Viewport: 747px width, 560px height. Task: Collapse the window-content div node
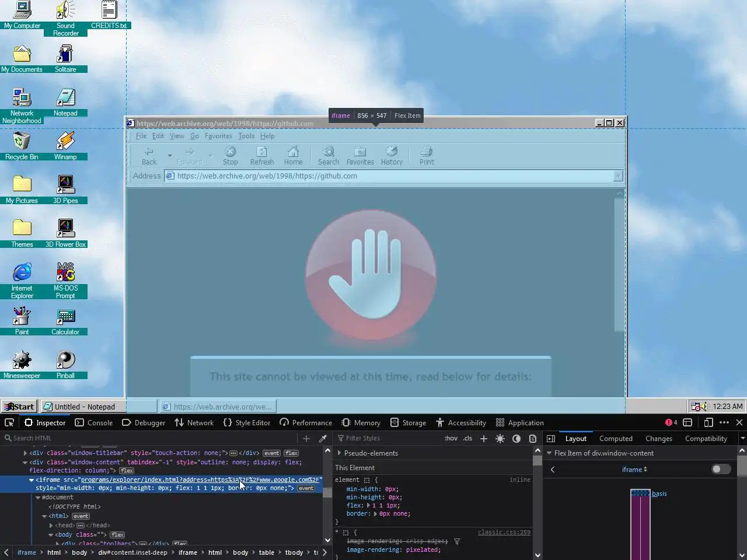pyautogui.click(x=25, y=462)
